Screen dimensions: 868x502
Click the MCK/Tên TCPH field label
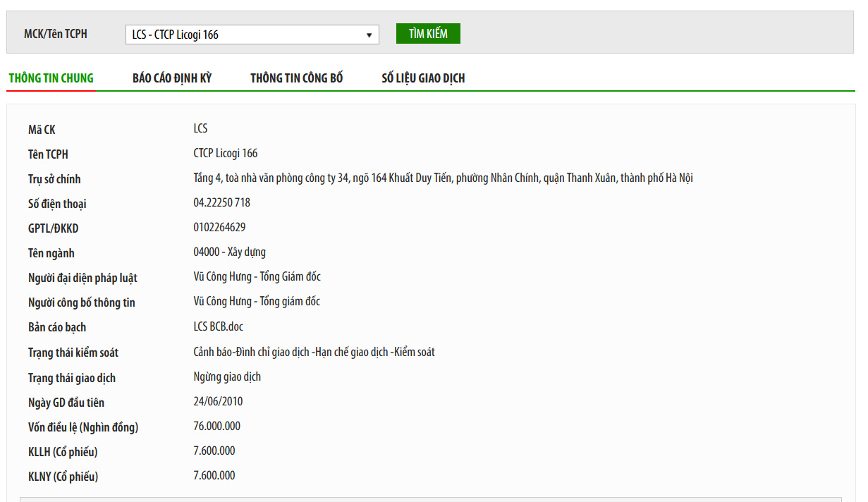tap(56, 34)
